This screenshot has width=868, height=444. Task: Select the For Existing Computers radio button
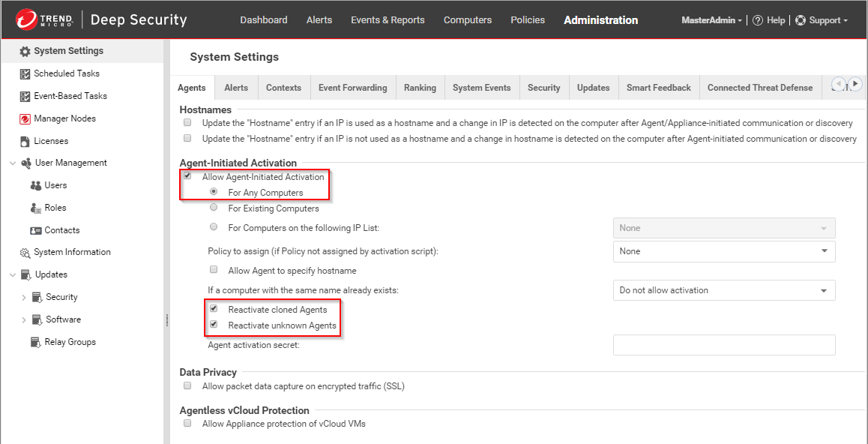coord(214,208)
